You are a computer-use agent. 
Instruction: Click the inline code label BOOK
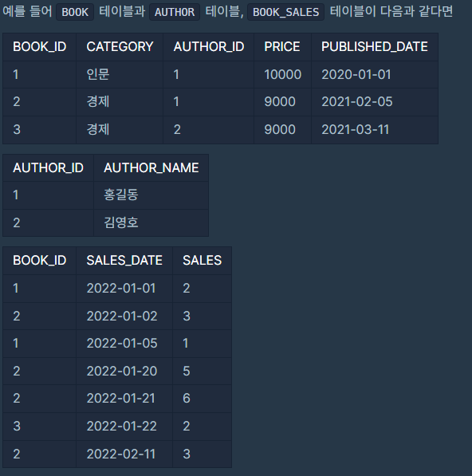(x=75, y=12)
